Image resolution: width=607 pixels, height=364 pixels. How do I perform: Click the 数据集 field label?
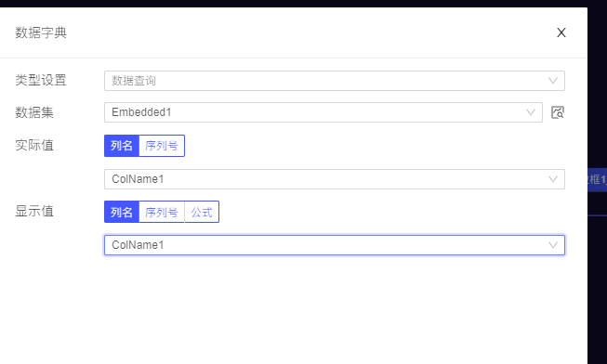[x=34, y=112]
